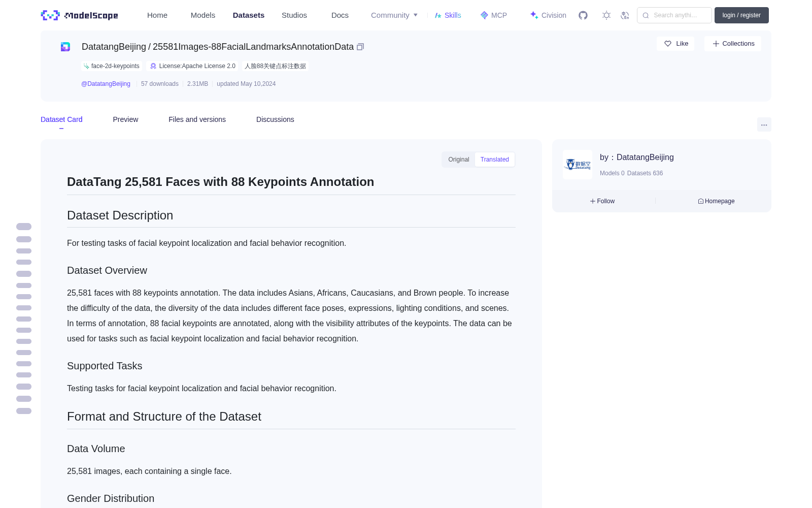Visit the publisher Homepage
The width and height of the screenshot is (812, 508).
coord(716,201)
